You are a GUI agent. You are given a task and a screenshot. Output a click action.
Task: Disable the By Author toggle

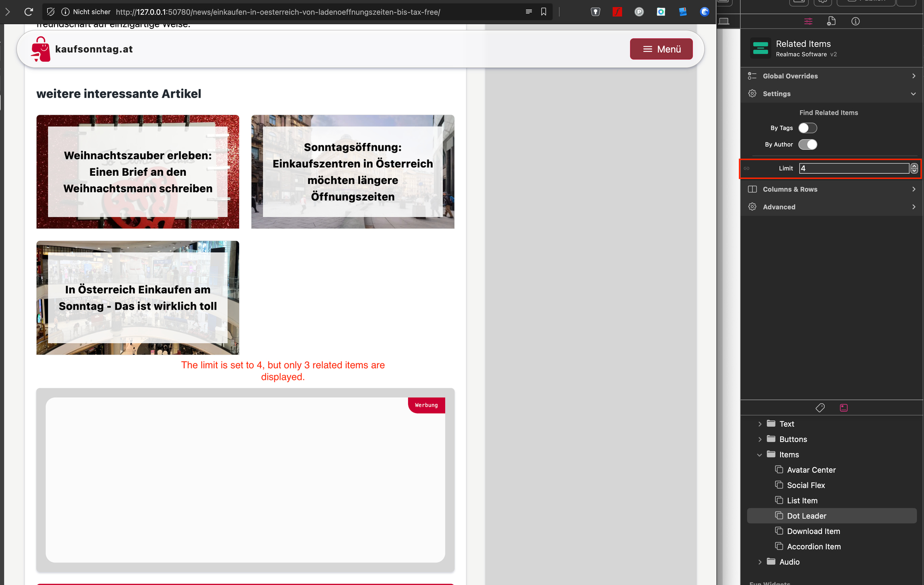(808, 144)
